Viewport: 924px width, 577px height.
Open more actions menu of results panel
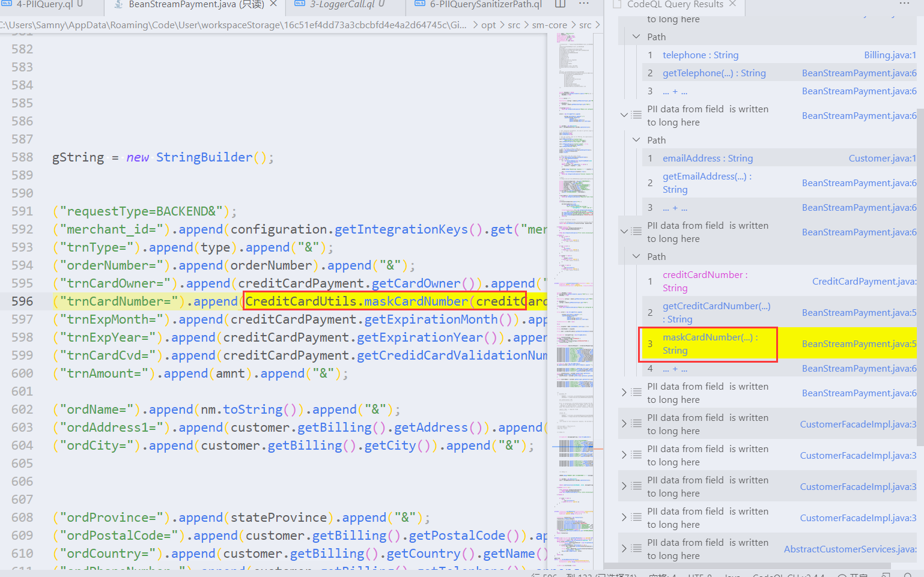click(904, 4)
